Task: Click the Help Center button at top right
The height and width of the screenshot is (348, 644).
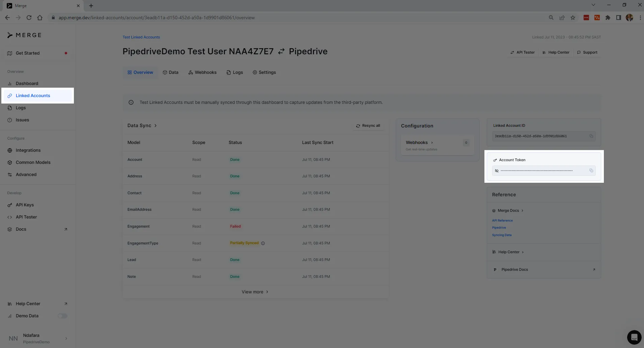Action: tap(556, 52)
